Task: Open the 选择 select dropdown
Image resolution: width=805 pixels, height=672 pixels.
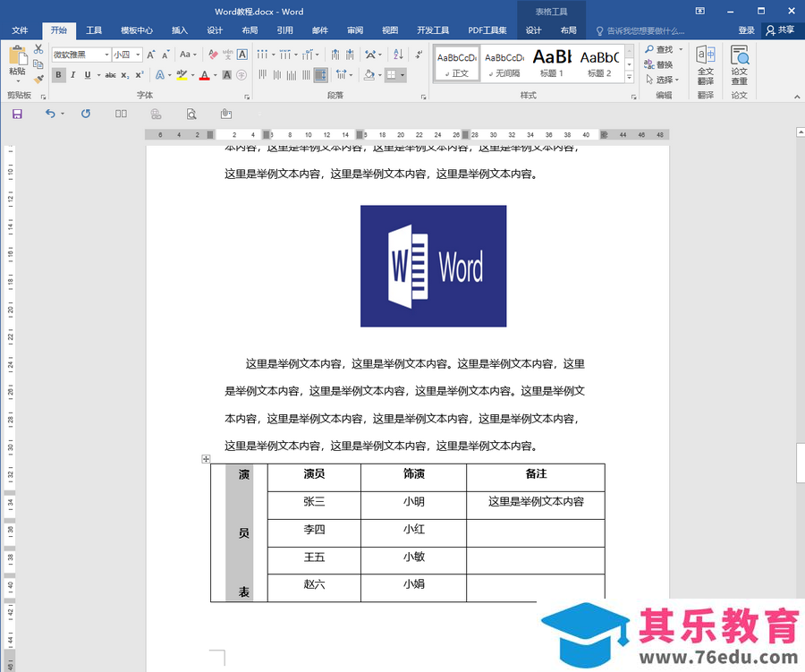Action: click(x=662, y=80)
